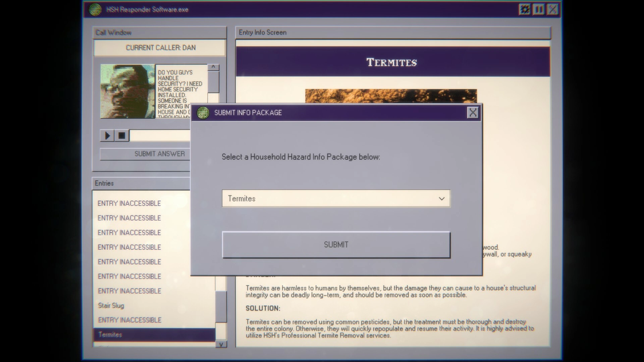Click the SUBMIT ANSWER button
The image size is (644, 362).
pyautogui.click(x=159, y=154)
